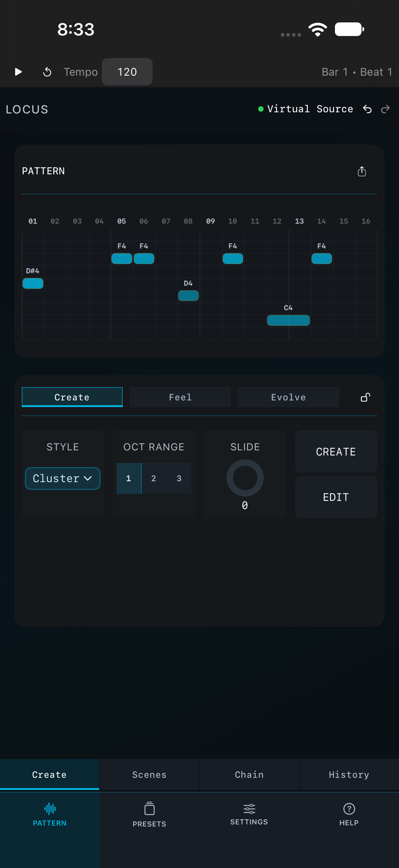Open the Help section
The image size is (399, 868).
349,814
